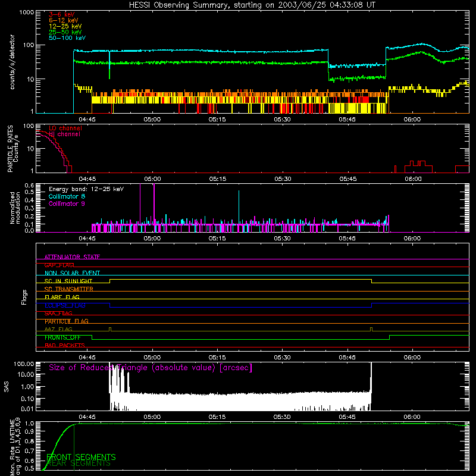Click the 25-50 keV green legend label
Viewport: 476px width, 476px height.
65,32
